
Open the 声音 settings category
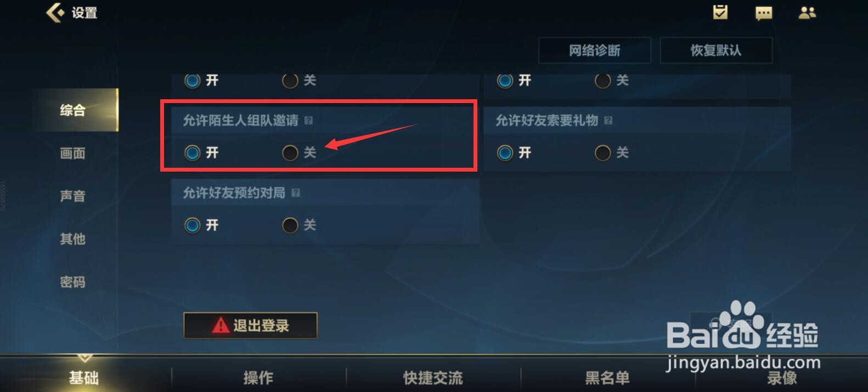pos(73,196)
